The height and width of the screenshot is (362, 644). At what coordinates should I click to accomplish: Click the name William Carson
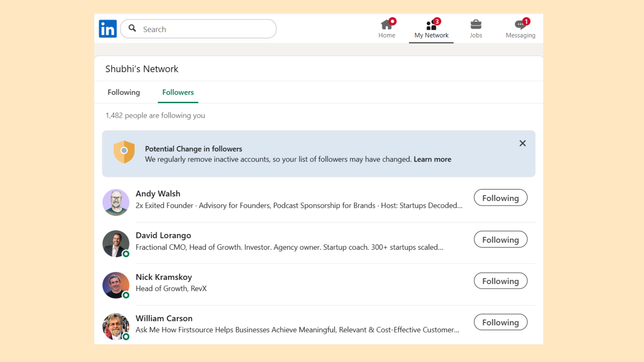tap(164, 318)
